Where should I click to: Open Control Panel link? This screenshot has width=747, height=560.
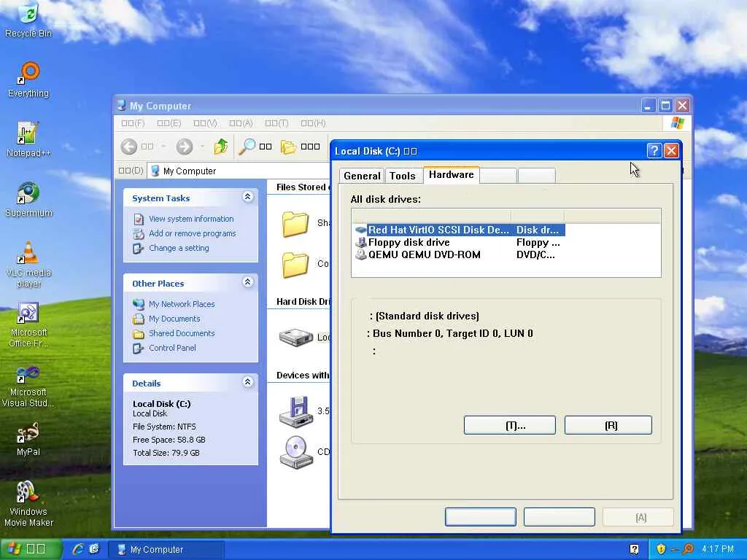(x=172, y=348)
